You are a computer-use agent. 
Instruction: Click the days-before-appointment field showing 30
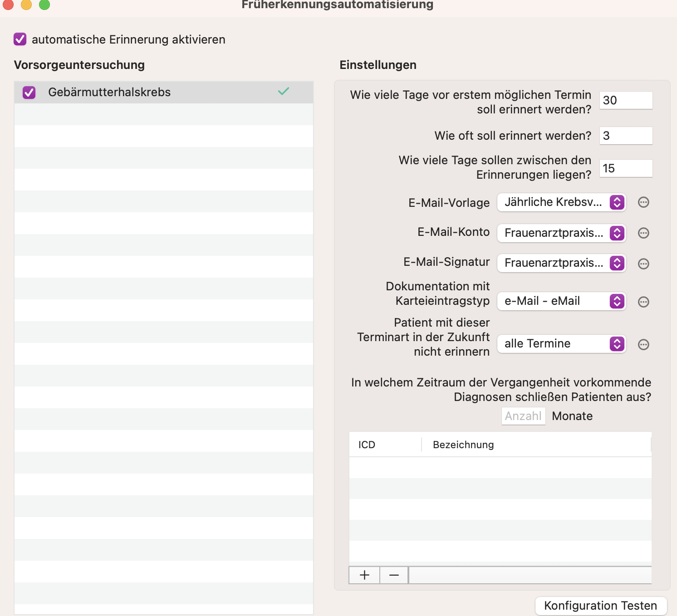626,100
